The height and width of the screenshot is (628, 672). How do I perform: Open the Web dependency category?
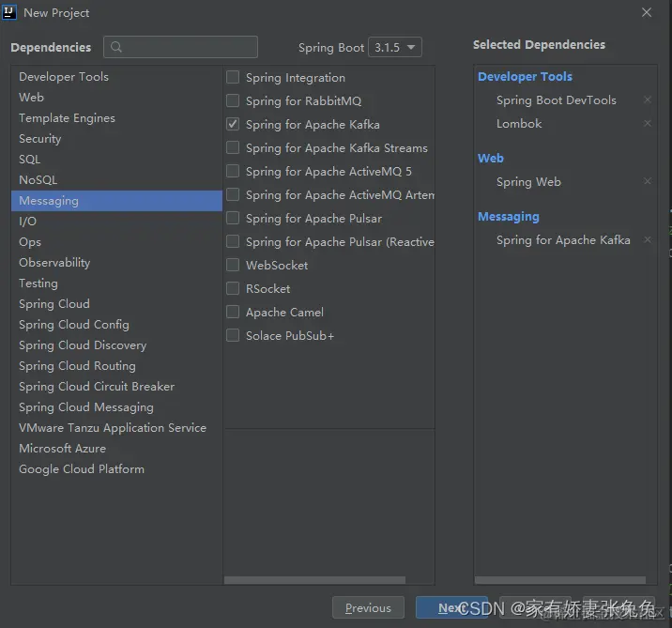116,98
